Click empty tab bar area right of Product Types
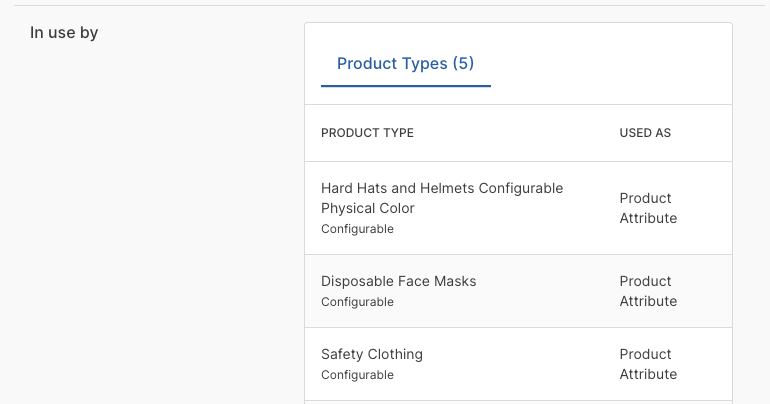This screenshot has height=404, width=770. point(610,64)
